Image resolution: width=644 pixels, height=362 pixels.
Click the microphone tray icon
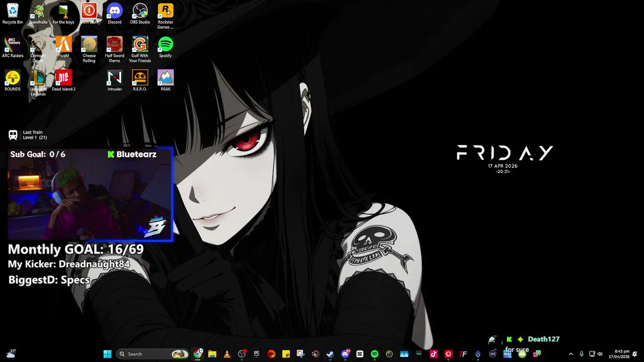pos(581,354)
